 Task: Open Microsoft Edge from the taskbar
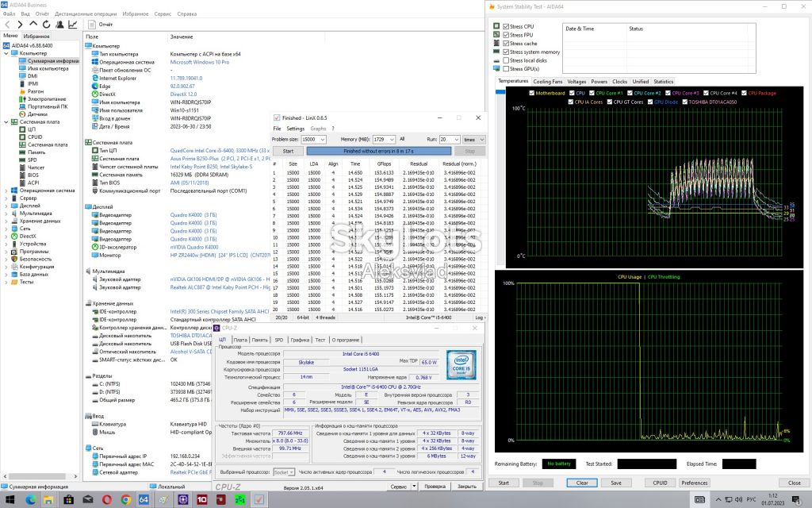[31, 500]
